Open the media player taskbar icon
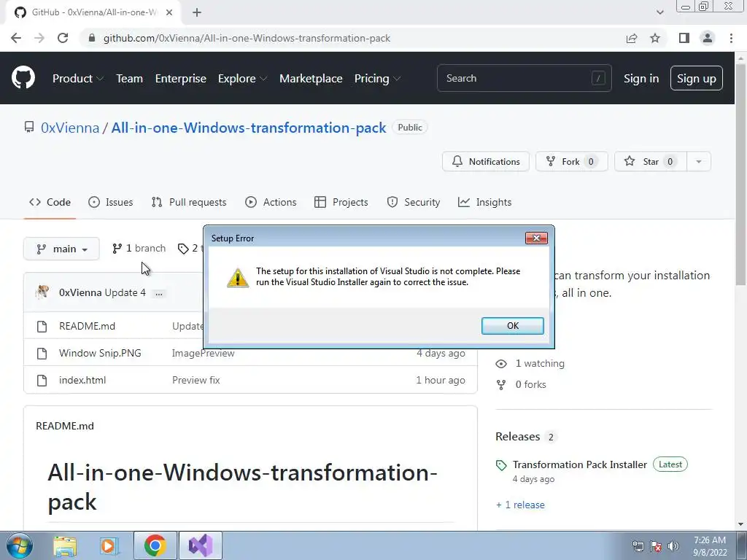 coord(109,545)
